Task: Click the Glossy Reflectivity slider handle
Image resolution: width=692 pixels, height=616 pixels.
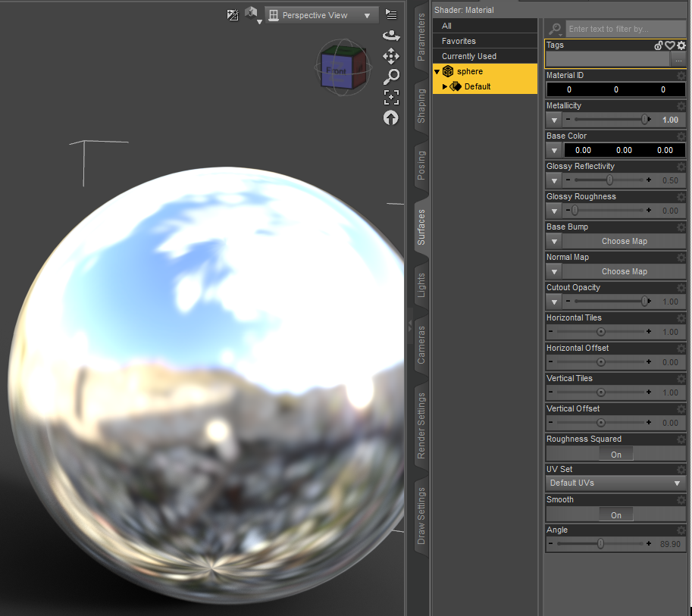Action: [x=609, y=180]
